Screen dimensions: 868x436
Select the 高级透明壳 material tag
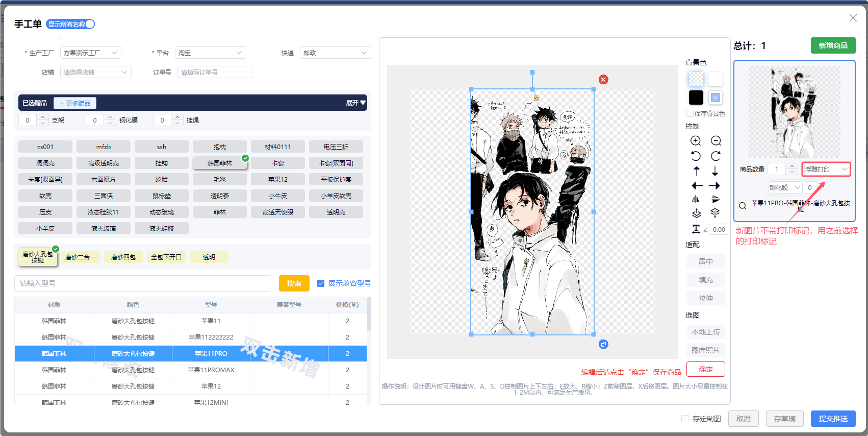104,163
